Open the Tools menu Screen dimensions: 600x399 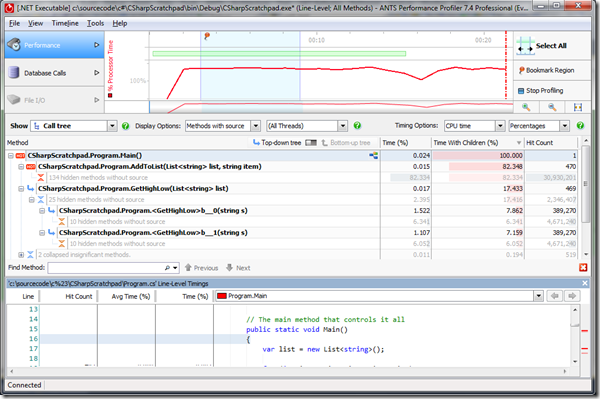point(95,23)
